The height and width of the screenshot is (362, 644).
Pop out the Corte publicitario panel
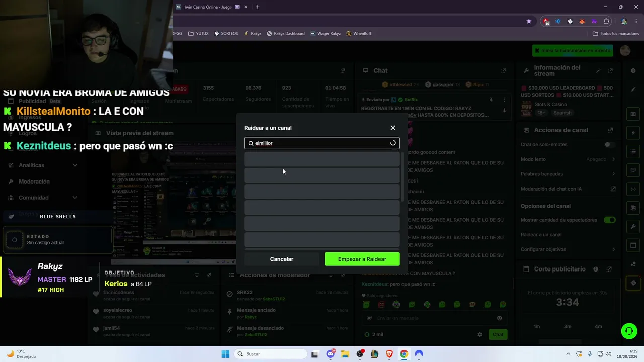coord(609,269)
